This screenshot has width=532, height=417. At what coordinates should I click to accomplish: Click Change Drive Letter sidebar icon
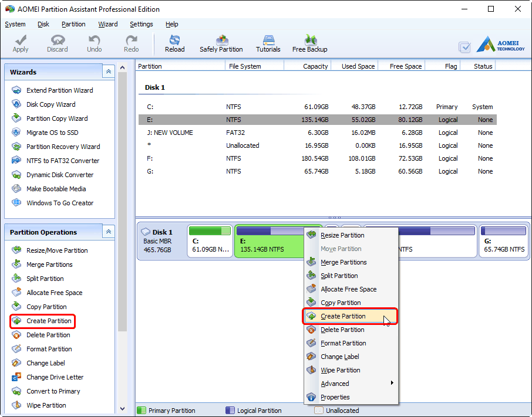tap(16, 377)
